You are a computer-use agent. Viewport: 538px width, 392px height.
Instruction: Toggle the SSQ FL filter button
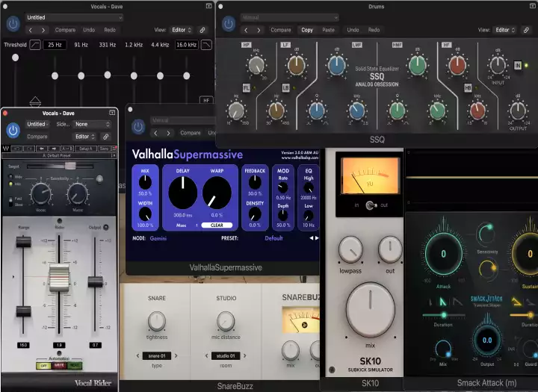click(x=246, y=88)
